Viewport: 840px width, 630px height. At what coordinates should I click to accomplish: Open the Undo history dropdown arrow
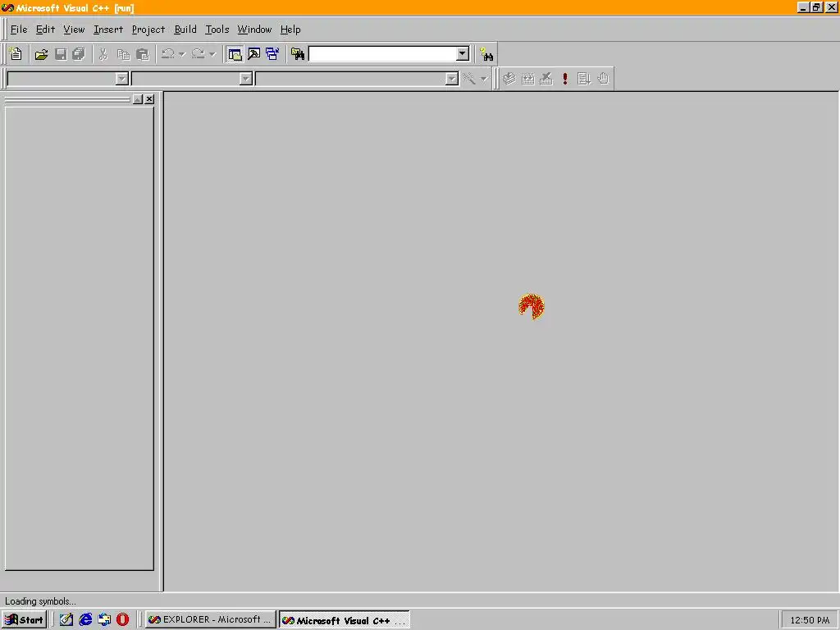pos(182,54)
